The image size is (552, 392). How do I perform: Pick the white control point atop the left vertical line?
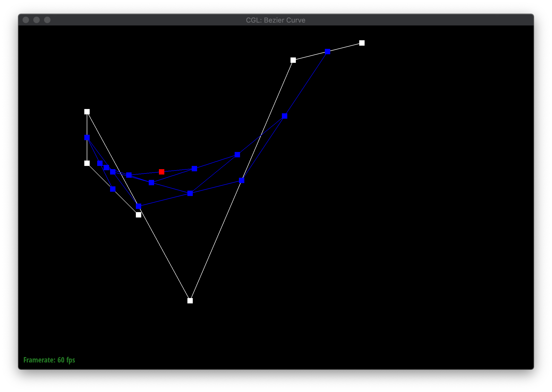click(87, 112)
